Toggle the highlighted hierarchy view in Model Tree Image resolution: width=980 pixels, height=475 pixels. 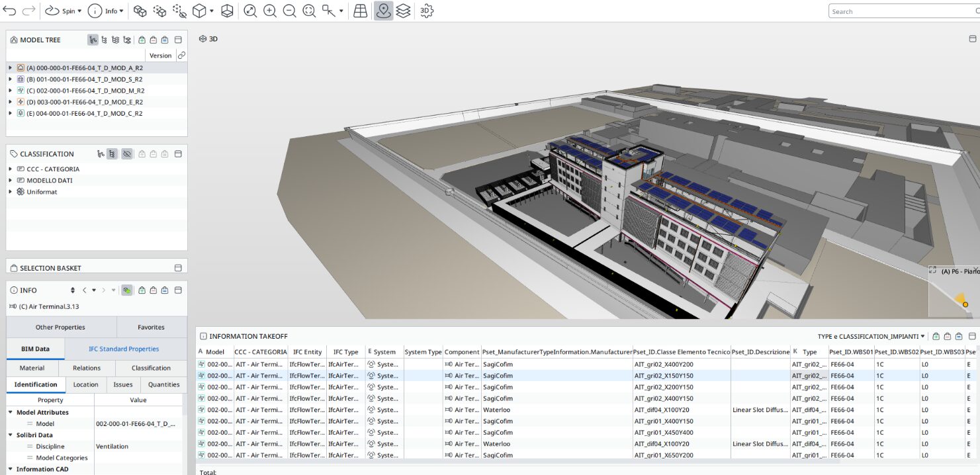click(93, 40)
